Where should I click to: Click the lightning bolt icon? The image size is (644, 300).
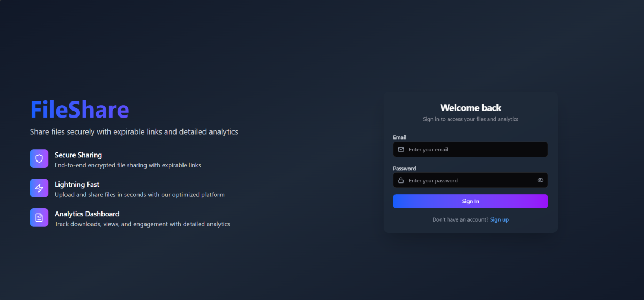[39, 188]
